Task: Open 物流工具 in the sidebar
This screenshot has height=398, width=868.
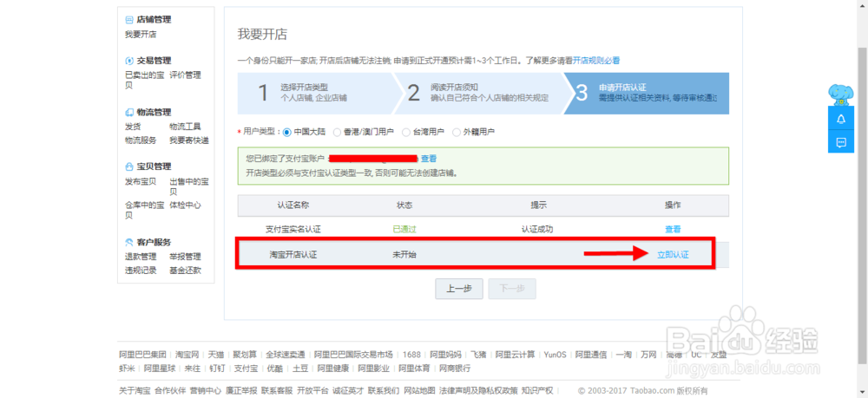Action: (186, 126)
